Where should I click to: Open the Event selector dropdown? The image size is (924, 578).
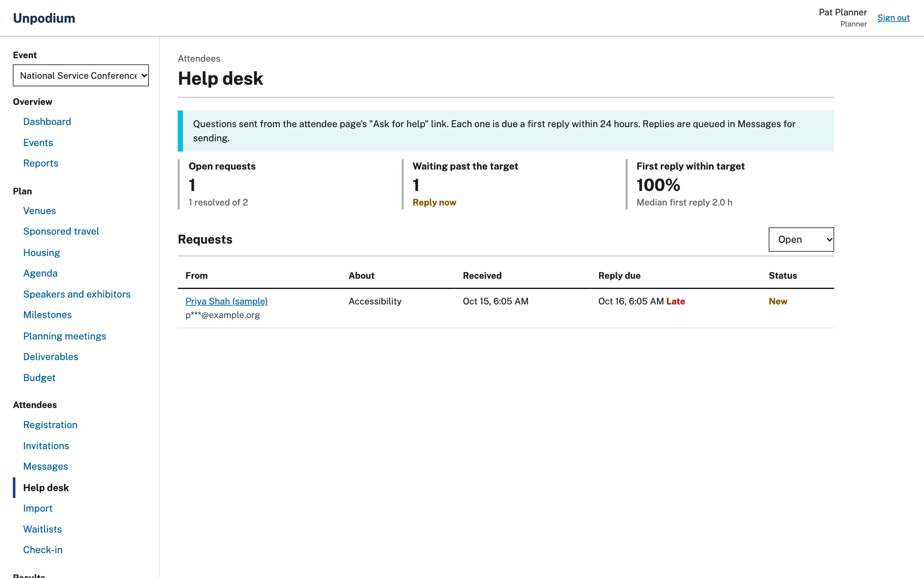point(81,75)
